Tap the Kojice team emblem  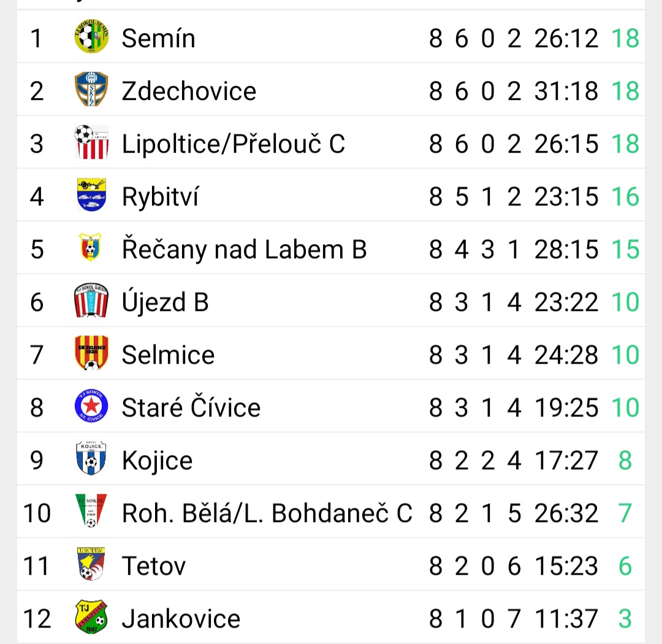pos(91,460)
